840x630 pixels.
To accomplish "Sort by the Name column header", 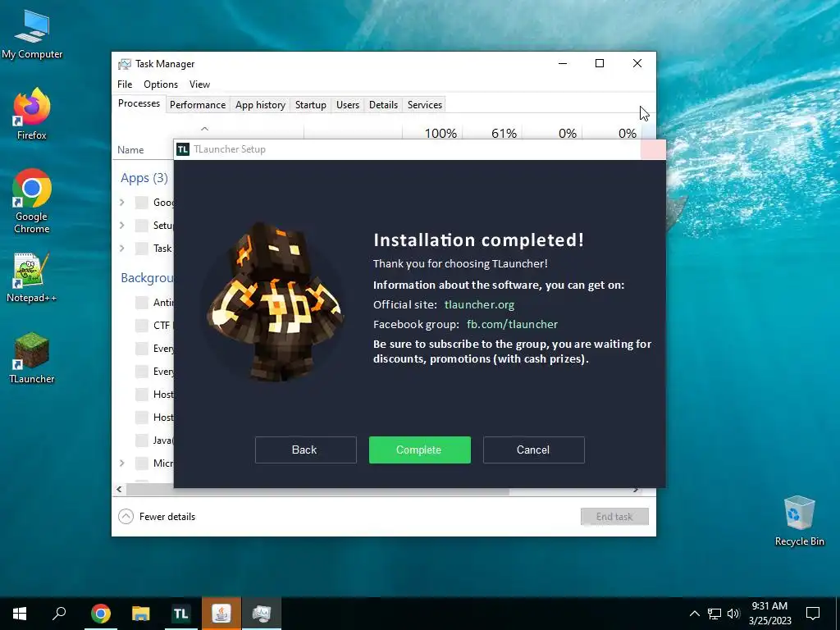I will coord(130,151).
